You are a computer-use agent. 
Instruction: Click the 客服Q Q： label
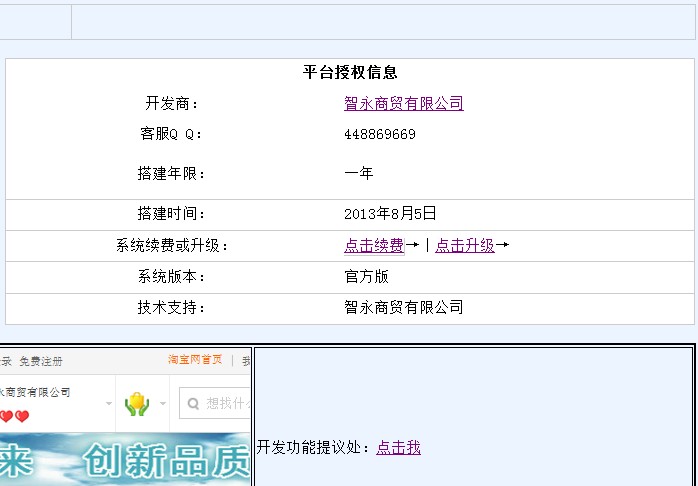(172, 134)
